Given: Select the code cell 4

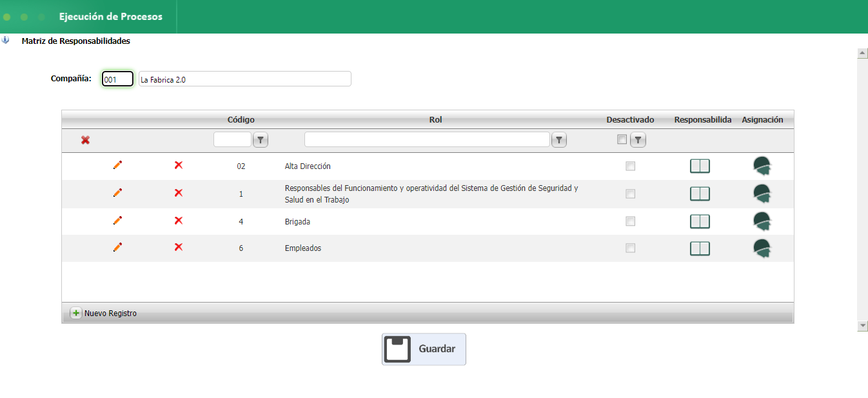Looking at the screenshot, I should click(x=241, y=221).
